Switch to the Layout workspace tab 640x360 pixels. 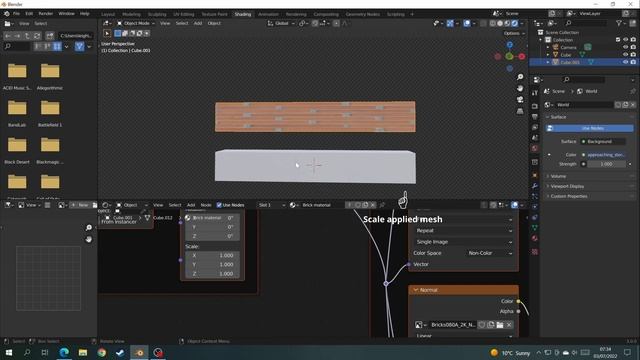108,14
